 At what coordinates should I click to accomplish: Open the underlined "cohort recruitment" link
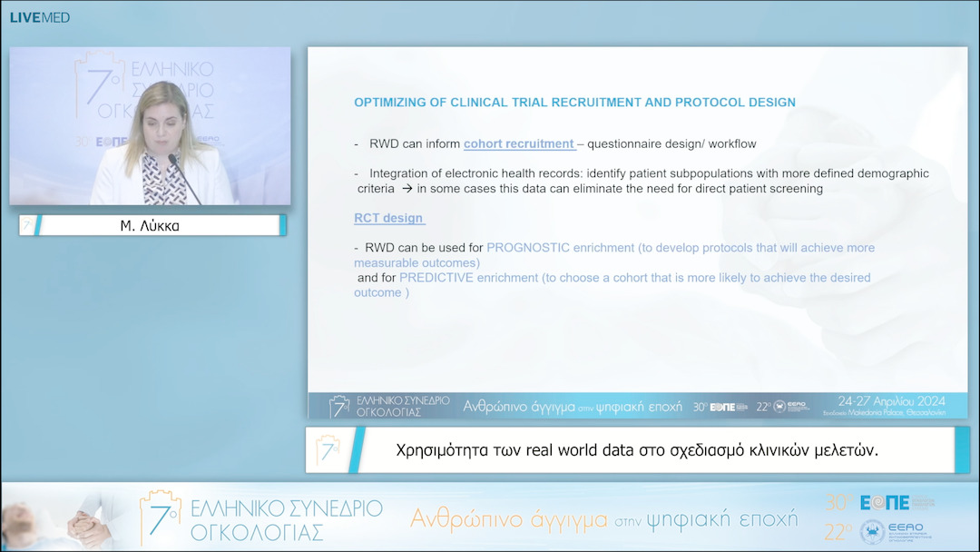pos(519,143)
